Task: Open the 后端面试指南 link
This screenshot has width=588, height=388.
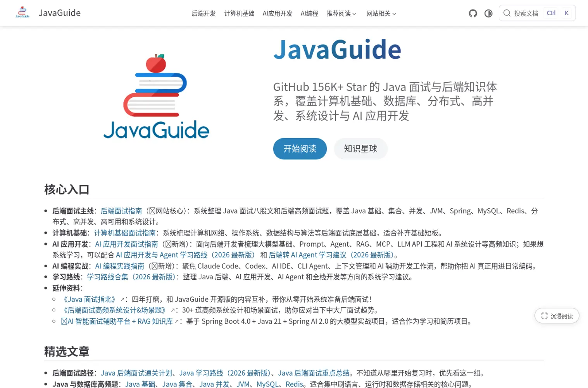Action: point(121,211)
